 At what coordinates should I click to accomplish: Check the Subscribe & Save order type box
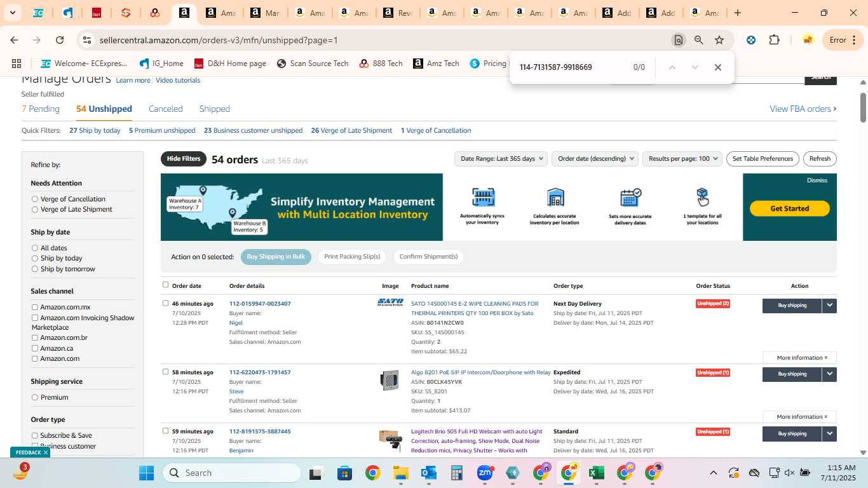35,435
